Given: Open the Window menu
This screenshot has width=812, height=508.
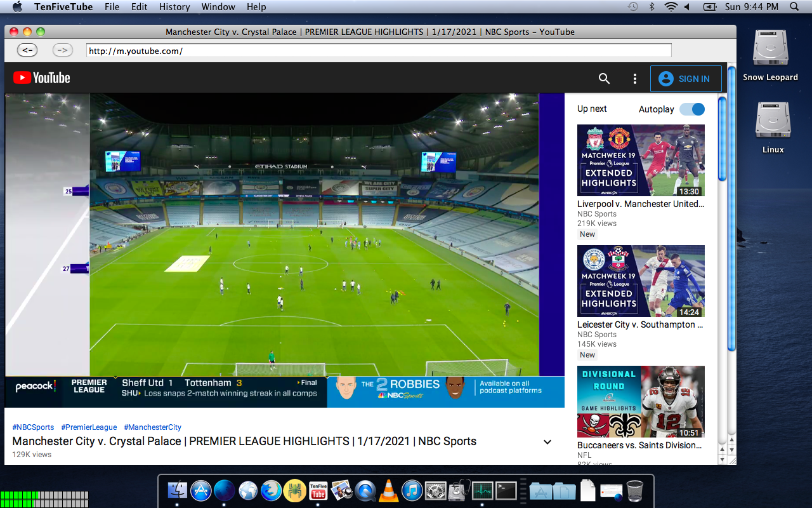Looking at the screenshot, I should [218, 7].
